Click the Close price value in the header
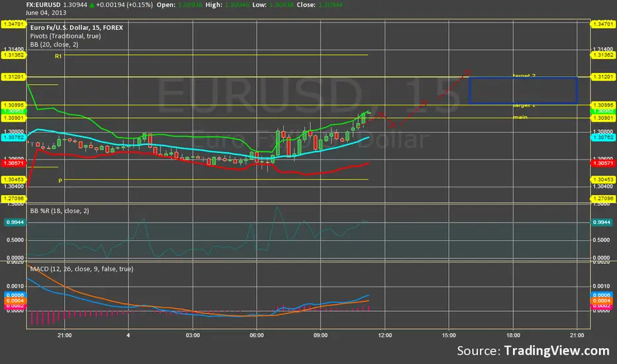Viewport: 617px width, 364px height. tap(330, 5)
